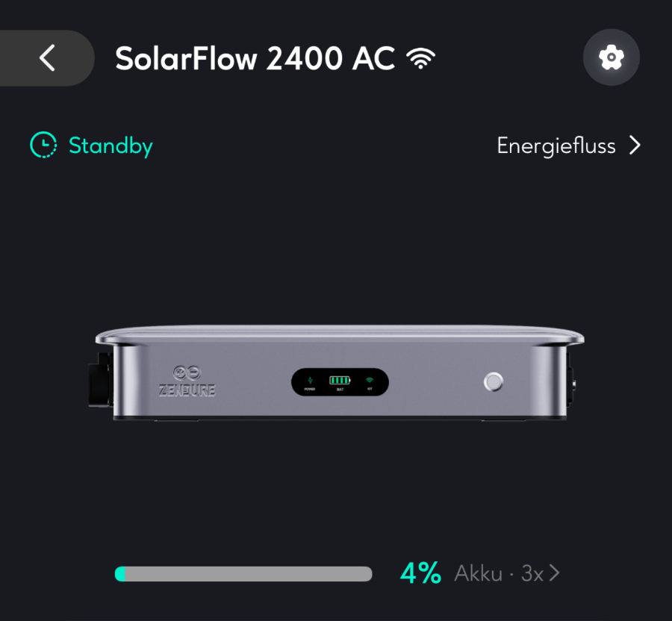Screen dimensions: 672x621
Task: Tap the battery indicator on device display
Action: pyautogui.click(x=340, y=380)
